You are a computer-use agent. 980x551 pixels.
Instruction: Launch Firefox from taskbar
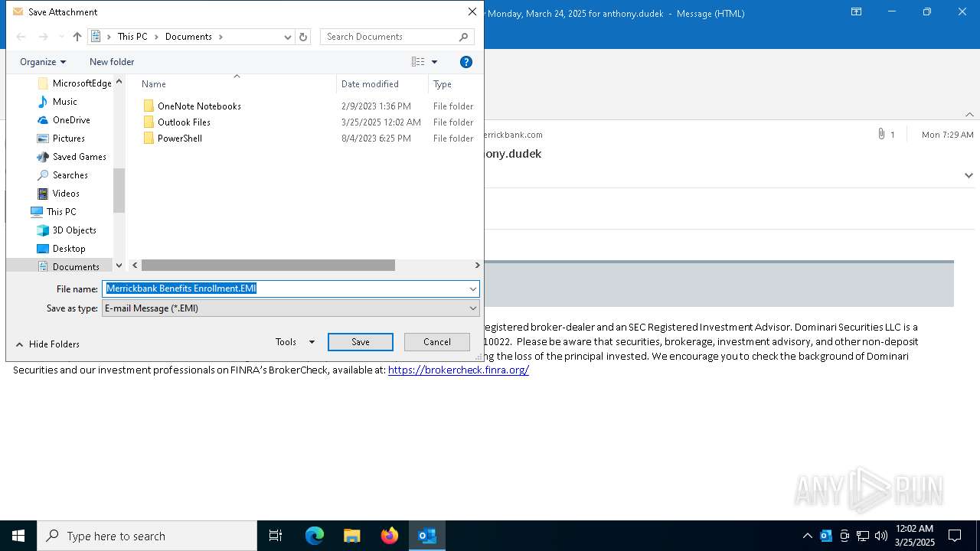(x=390, y=536)
